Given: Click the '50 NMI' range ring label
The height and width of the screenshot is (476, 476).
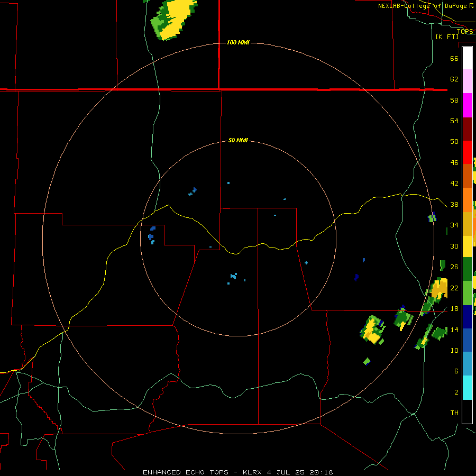Looking at the screenshot, I should (x=238, y=140).
